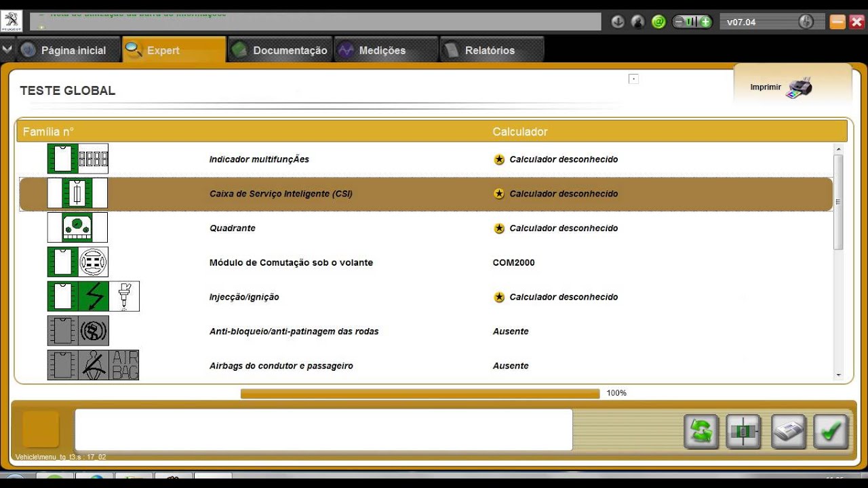Click the Módulo de Comutação family icon
This screenshot has height=488, width=868.
click(77, 262)
